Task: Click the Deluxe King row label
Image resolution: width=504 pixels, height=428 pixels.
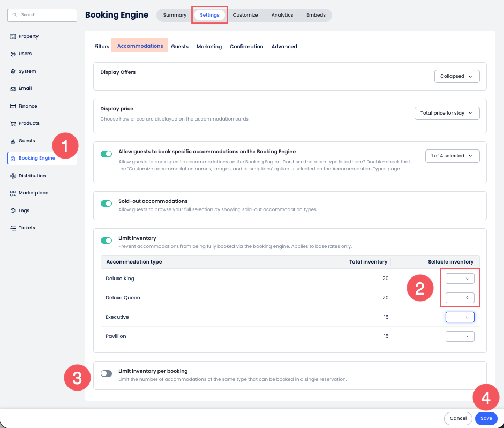Action: point(120,279)
